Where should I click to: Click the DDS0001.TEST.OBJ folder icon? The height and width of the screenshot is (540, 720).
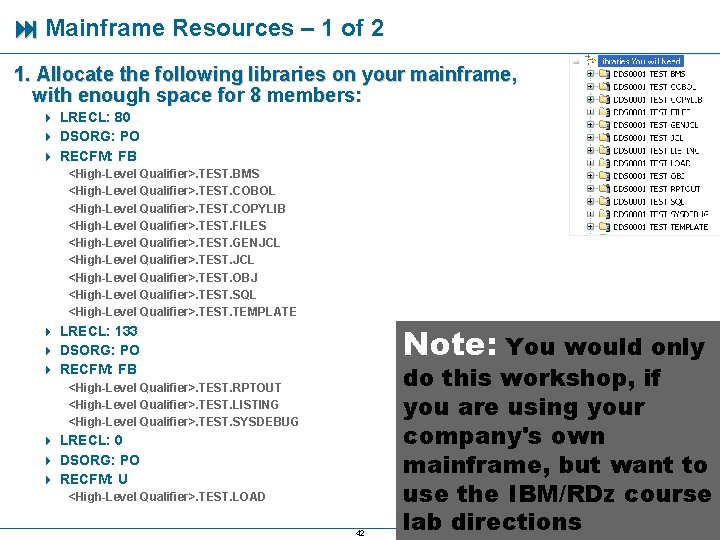pos(605,176)
